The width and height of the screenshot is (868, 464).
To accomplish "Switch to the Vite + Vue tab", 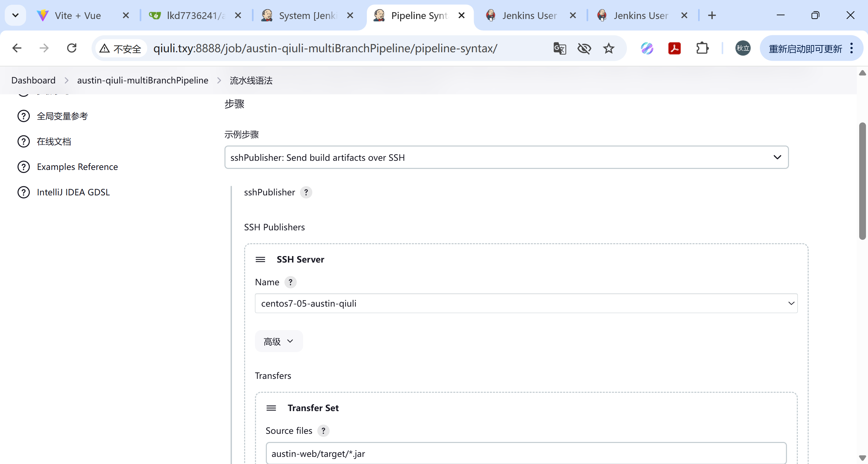I will [x=78, y=16].
